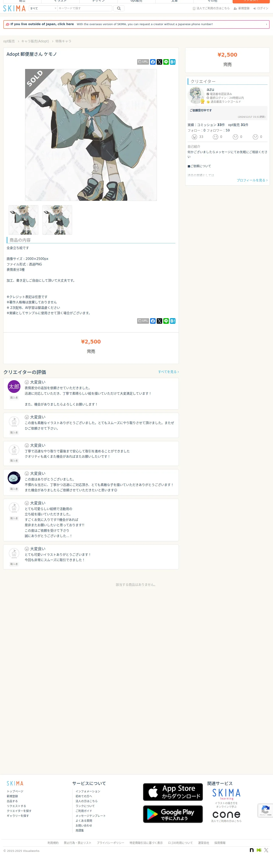Click すべてを見る reviews link
The width and height of the screenshot is (273, 868).
point(168,372)
